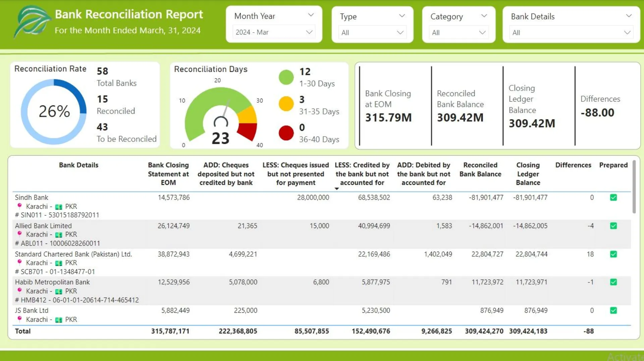The image size is (644, 361).
Task: Sort by Bank Closing Statement at EOM header
Action: coord(168,174)
